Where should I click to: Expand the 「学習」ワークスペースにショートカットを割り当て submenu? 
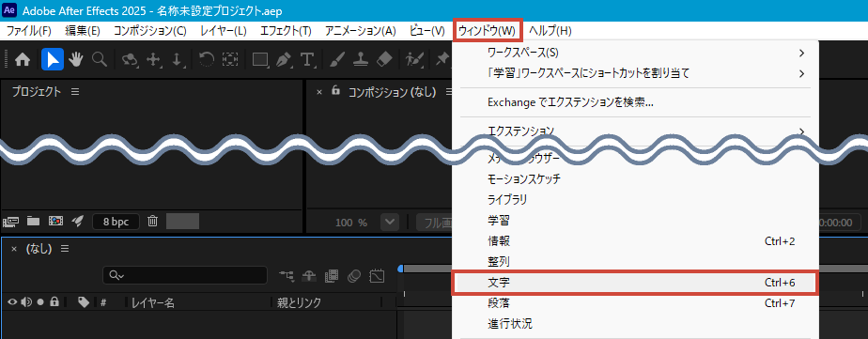(x=635, y=73)
